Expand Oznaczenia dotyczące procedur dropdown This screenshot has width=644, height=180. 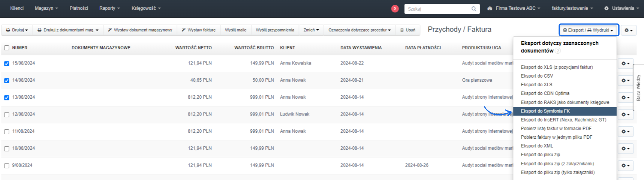click(x=359, y=30)
